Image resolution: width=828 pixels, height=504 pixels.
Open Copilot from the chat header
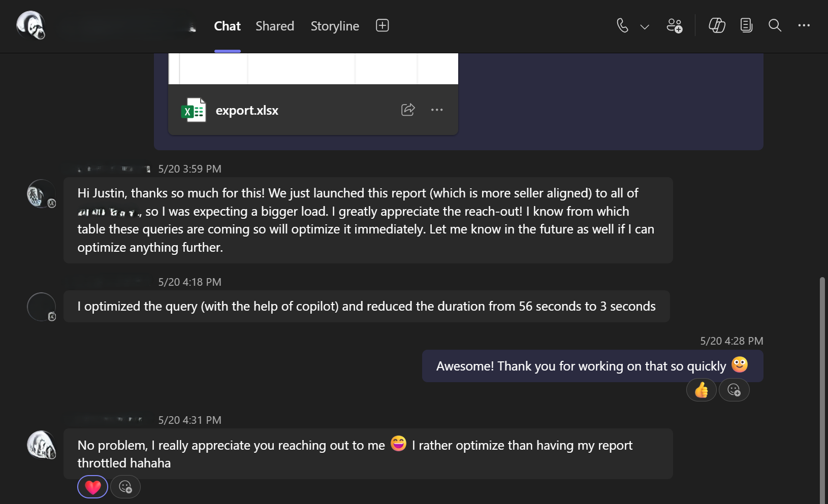pyautogui.click(x=717, y=25)
